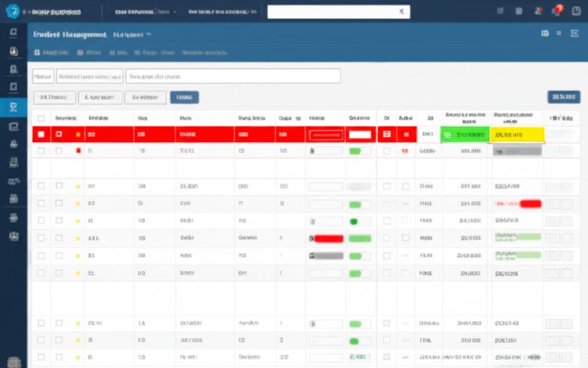
Task: Open the second item in top navigation bar
Action: click(222, 12)
